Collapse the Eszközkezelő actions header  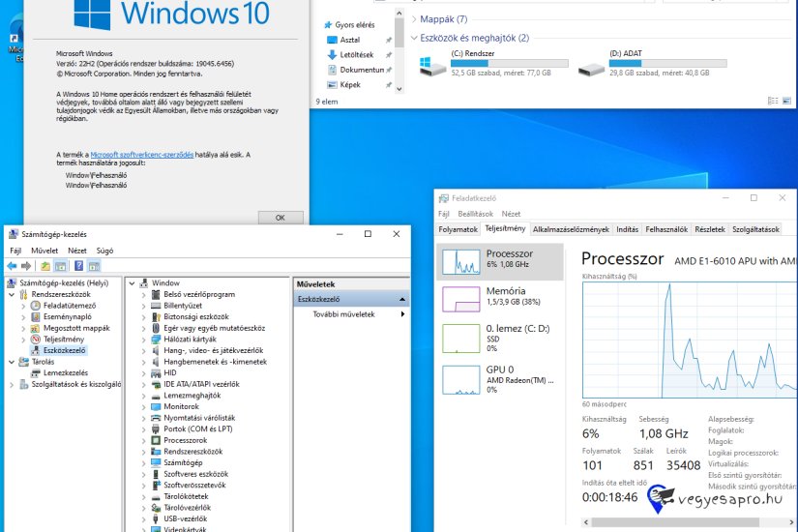pyautogui.click(x=402, y=300)
